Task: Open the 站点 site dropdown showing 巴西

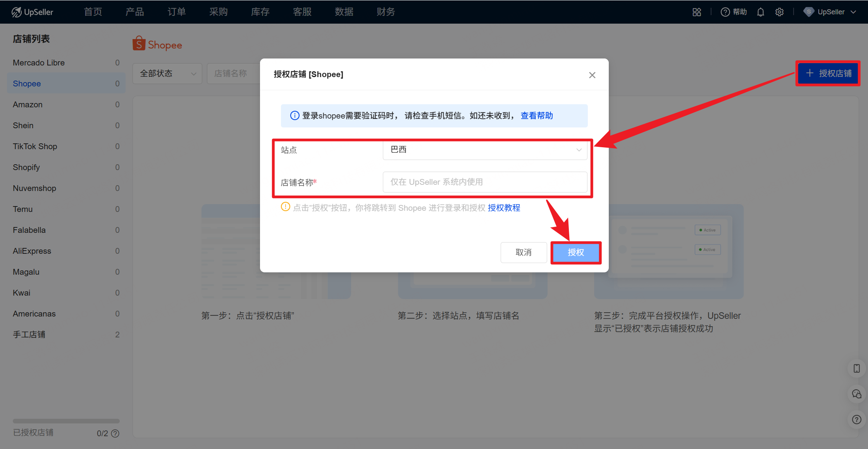Action: [484, 150]
